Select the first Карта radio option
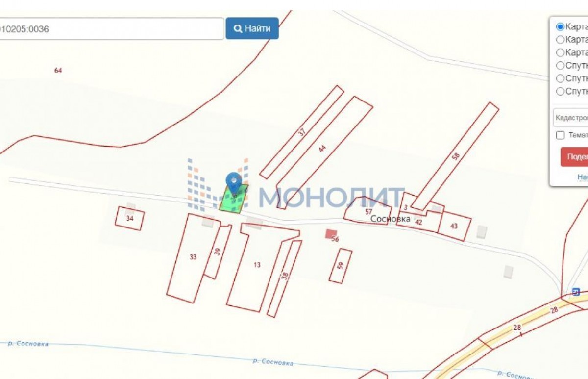 tap(561, 26)
